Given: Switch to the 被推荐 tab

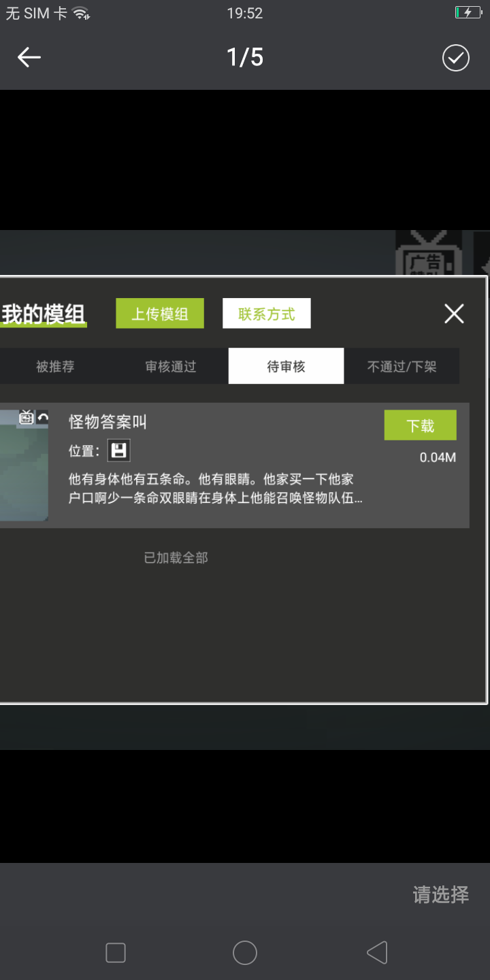Looking at the screenshot, I should 55,367.
